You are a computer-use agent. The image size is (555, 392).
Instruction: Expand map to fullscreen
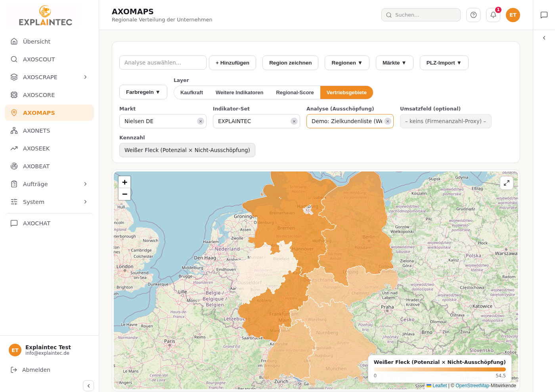pyautogui.click(x=507, y=183)
